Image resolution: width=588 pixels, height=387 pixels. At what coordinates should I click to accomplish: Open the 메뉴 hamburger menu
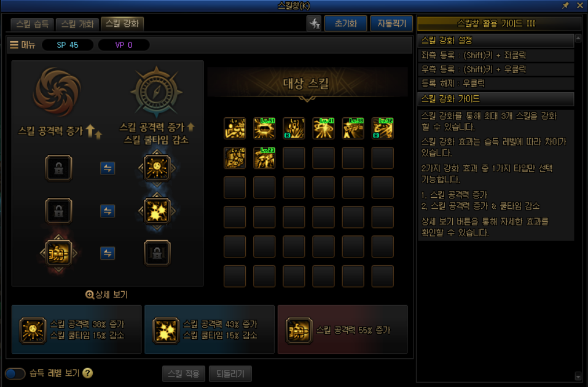click(x=23, y=45)
